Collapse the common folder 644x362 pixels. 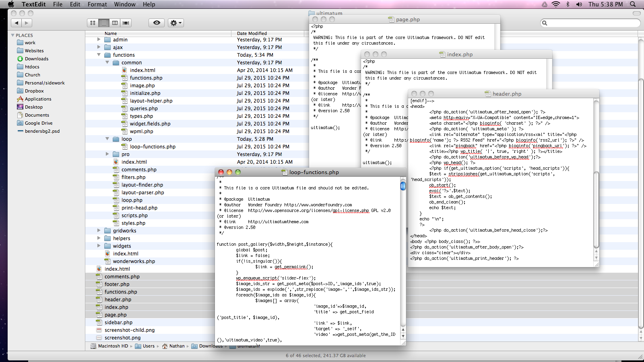pyautogui.click(x=107, y=62)
